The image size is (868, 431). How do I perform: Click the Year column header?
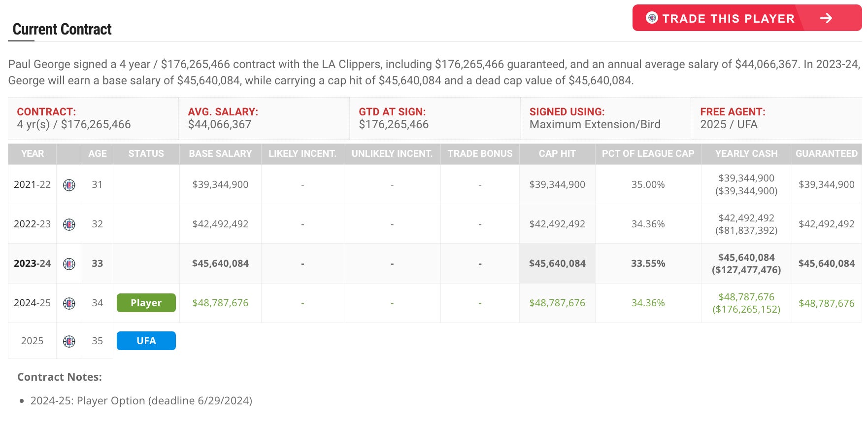(x=33, y=154)
